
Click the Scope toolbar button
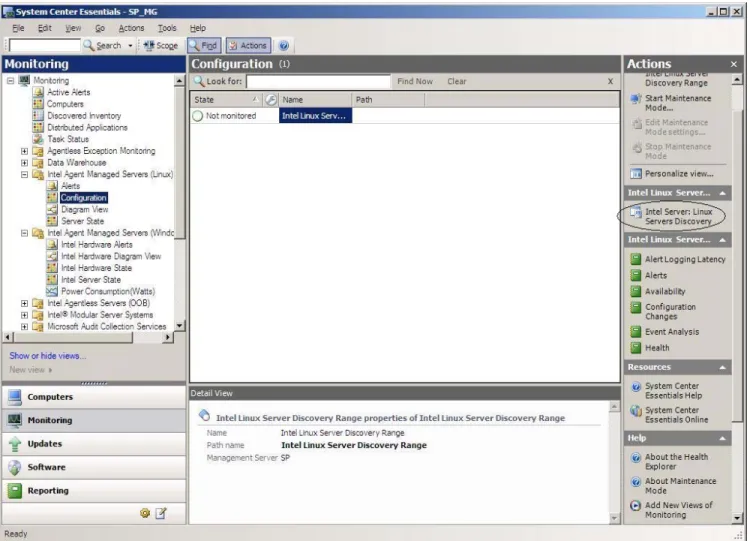tap(161, 45)
